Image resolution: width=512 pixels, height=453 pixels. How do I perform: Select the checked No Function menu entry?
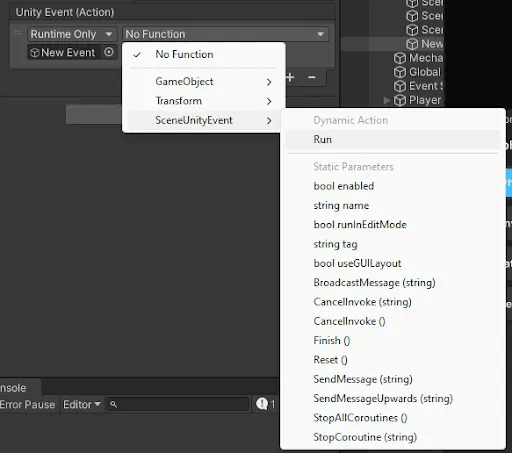click(x=204, y=54)
